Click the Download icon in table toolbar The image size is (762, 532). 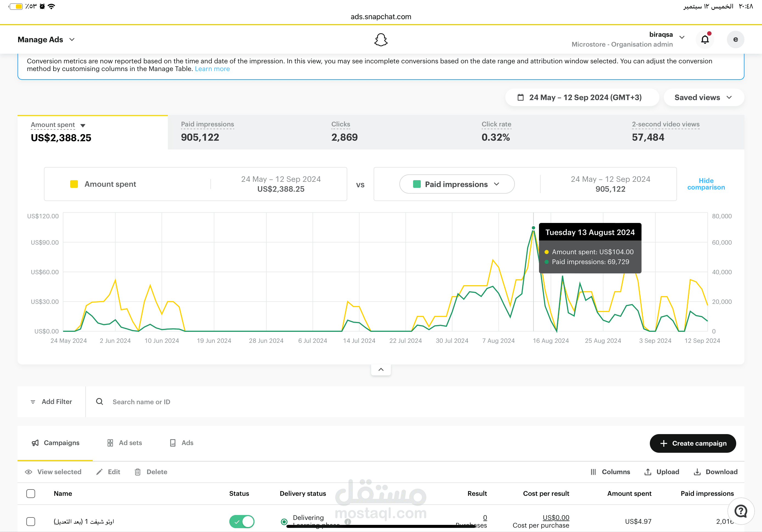pyautogui.click(x=697, y=472)
